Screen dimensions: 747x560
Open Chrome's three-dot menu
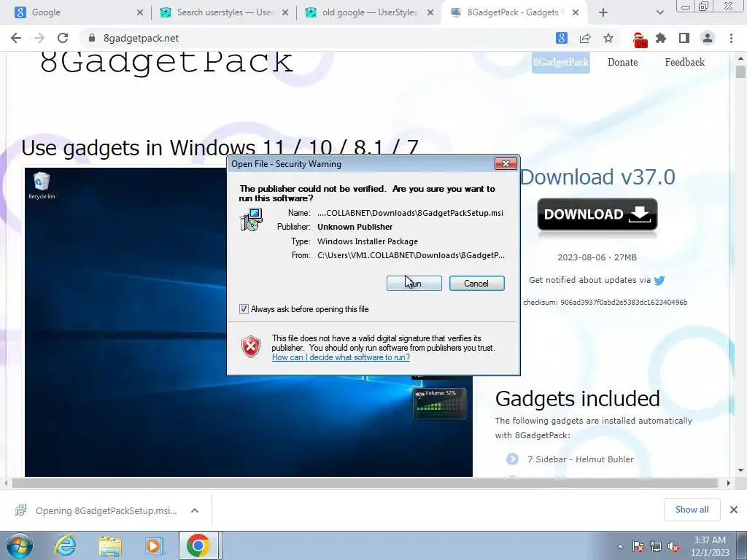(731, 38)
